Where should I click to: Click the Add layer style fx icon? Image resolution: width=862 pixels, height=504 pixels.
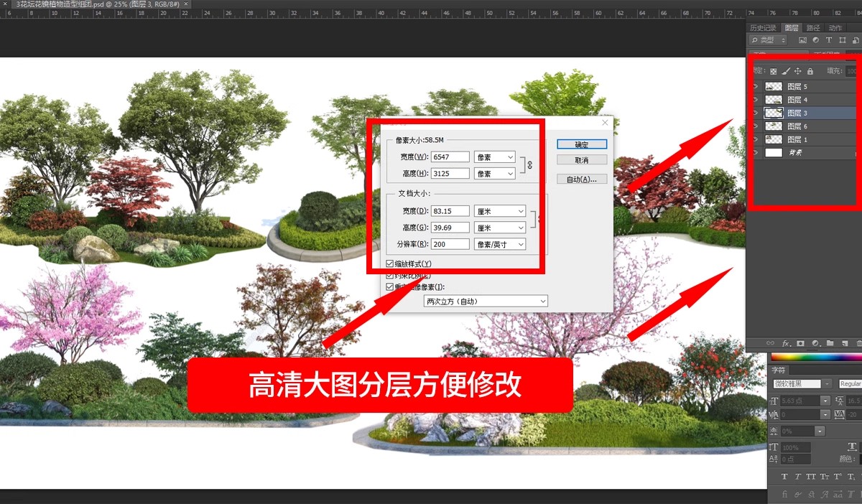pyautogui.click(x=785, y=343)
